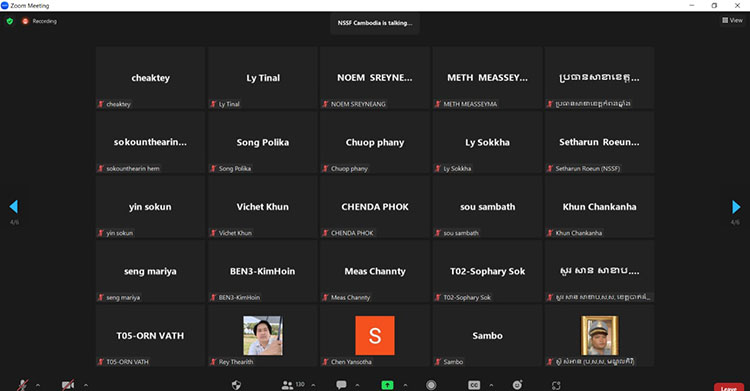Select the Ly Sokkha participant tile
Screen dimensions: 750x391
point(487,142)
